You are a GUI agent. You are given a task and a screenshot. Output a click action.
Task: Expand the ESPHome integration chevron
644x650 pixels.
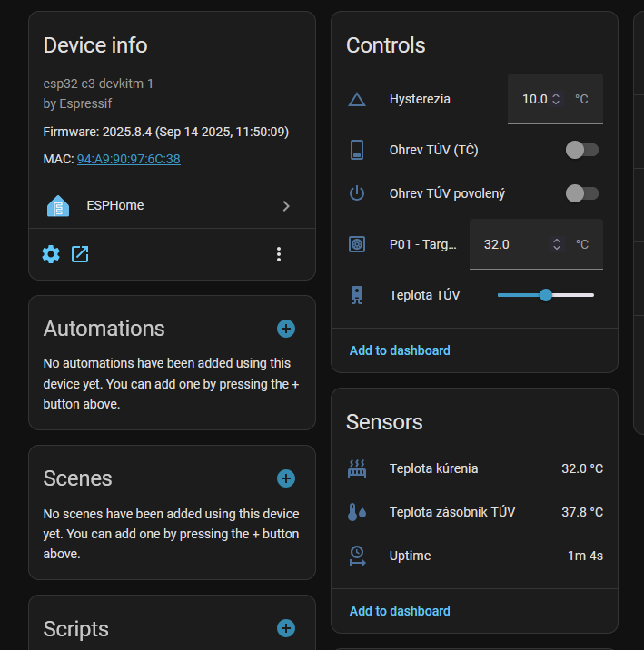pyautogui.click(x=286, y=206)
